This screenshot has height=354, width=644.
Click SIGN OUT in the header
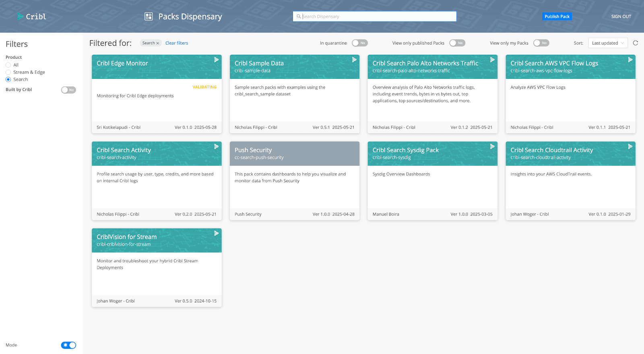click(x=621, y=16)
